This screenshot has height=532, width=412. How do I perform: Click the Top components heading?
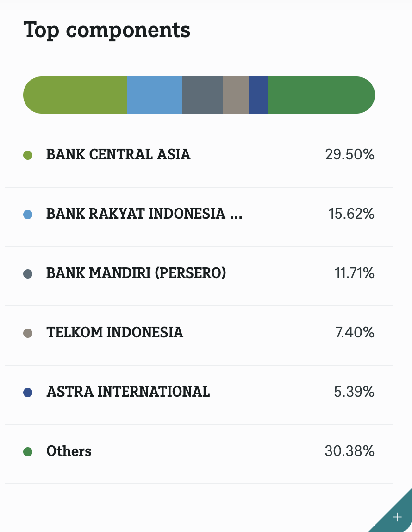pyautogui.click(x=107, y=30)
